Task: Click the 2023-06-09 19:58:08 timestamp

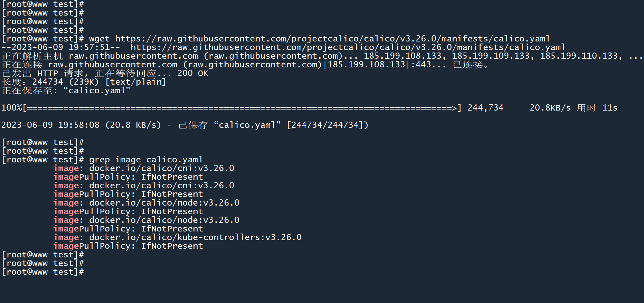Action: tap(50, 125)
